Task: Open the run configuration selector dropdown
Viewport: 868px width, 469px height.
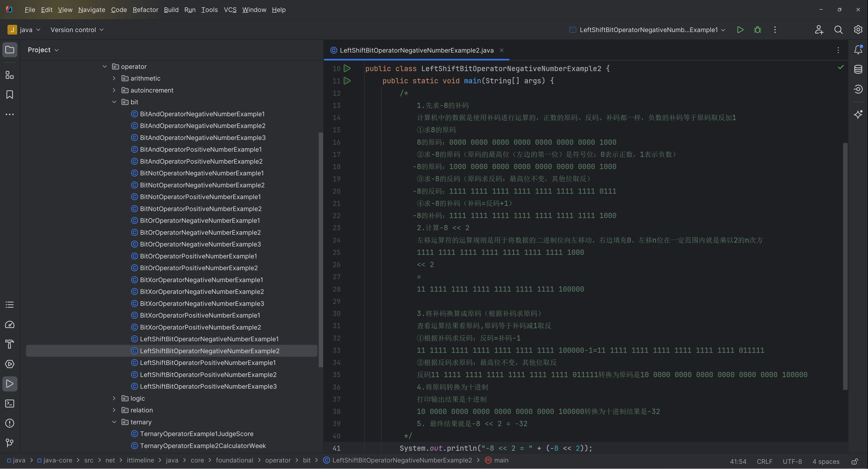Action: coord(647,30)
